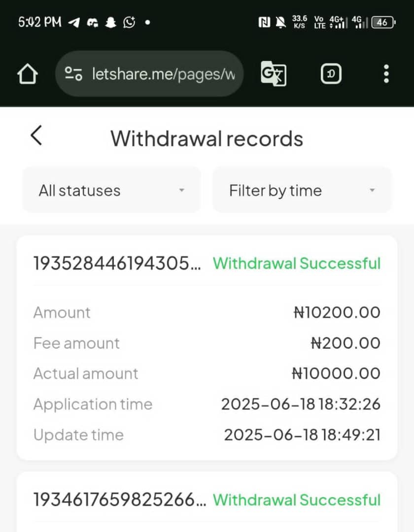Open the tab switcher icon

coord(331,74)
